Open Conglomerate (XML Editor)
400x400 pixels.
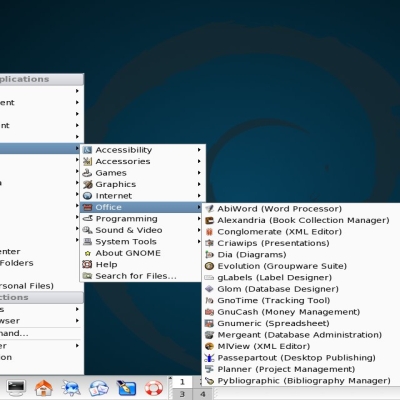(x=301, y=232)
